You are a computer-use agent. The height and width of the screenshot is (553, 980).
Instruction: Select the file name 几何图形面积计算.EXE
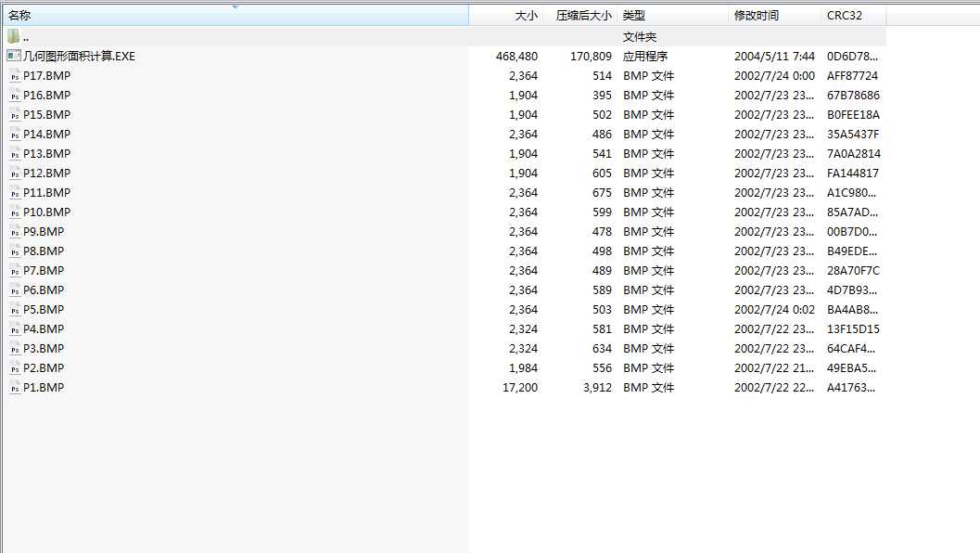pos(79,57)
